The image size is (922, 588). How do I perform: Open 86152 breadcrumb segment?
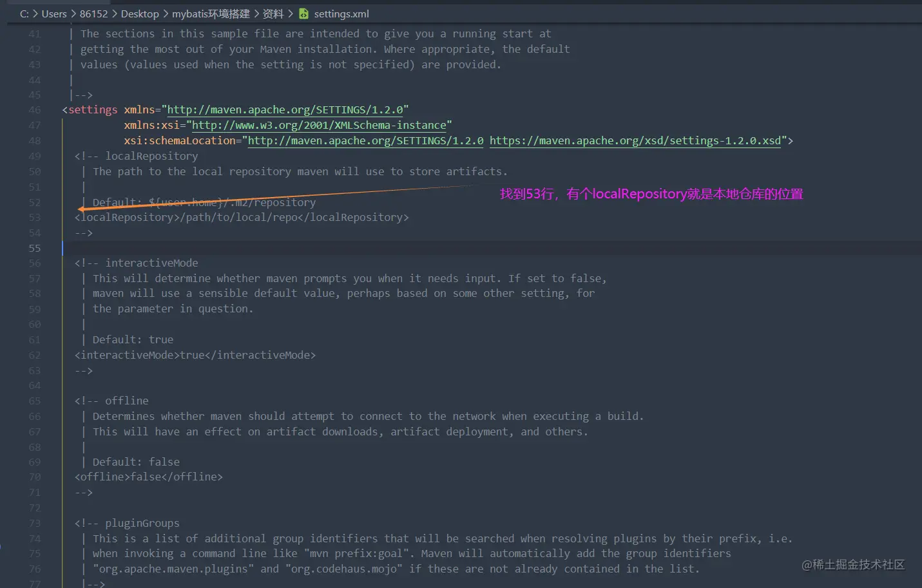click(94, 14)
